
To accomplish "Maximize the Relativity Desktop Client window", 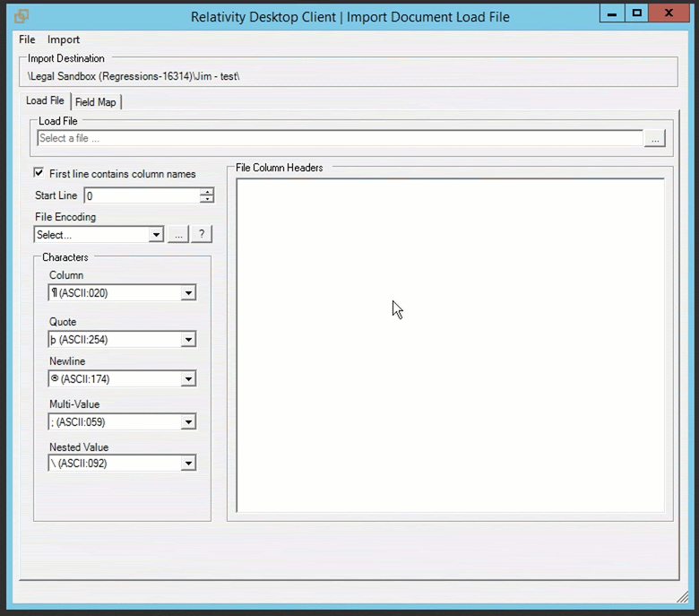I will [637, 13].
